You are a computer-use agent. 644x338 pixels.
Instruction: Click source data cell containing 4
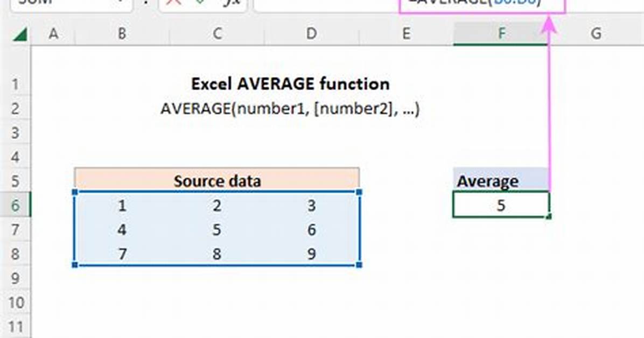(122, 229)
